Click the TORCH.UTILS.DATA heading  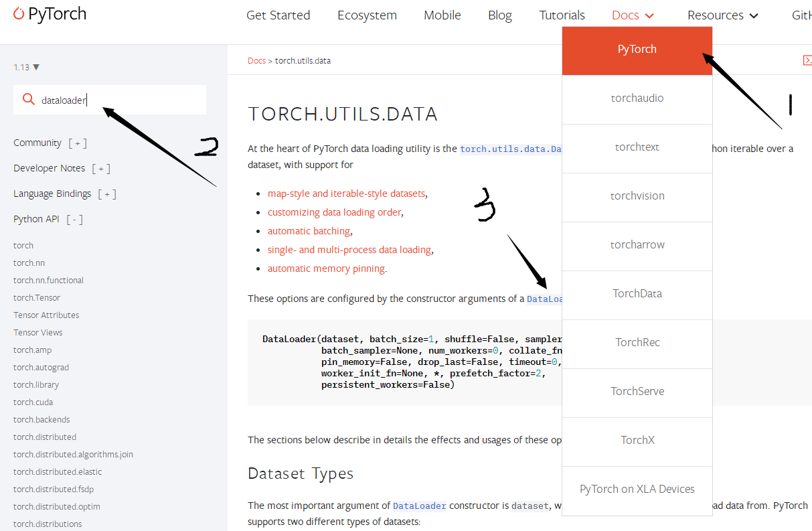pos(343,115)
